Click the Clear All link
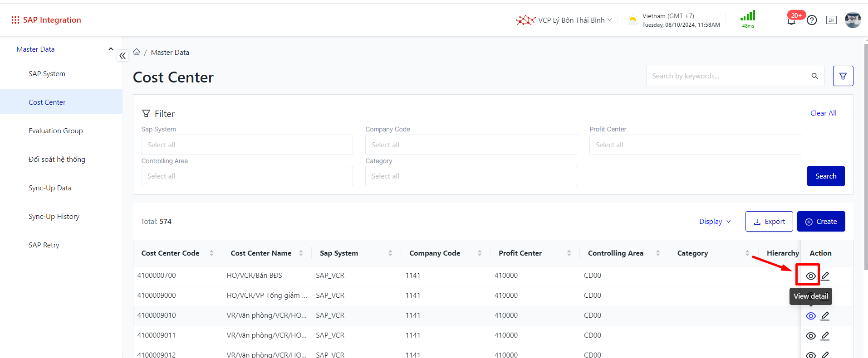Screen dimensions: 868x358 coord(823,113)
